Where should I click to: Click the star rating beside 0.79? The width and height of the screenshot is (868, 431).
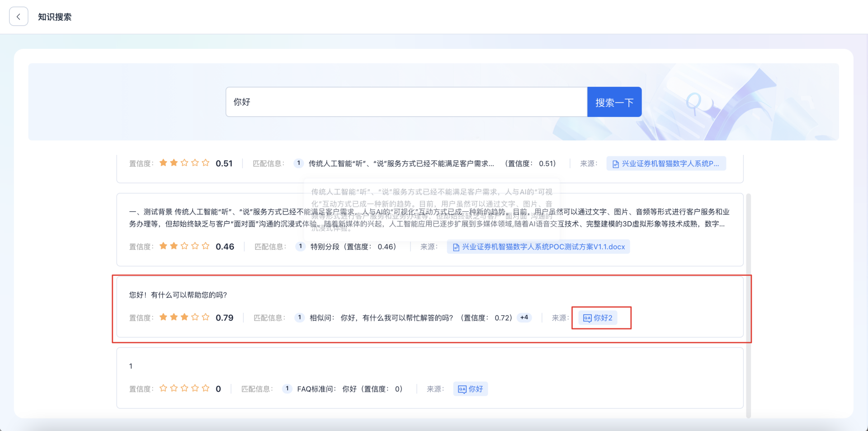(184, 318)
